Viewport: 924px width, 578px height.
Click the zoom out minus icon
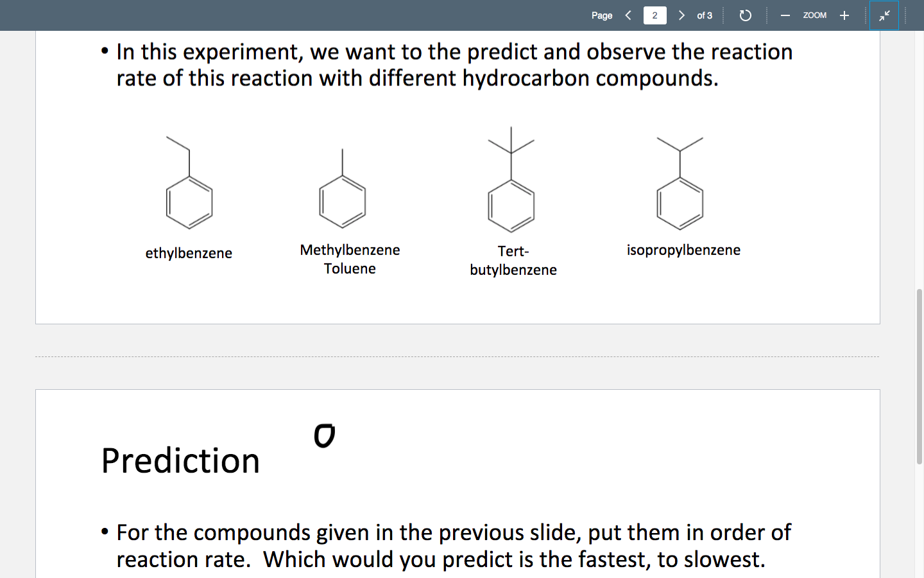click(x=785, y=15)
